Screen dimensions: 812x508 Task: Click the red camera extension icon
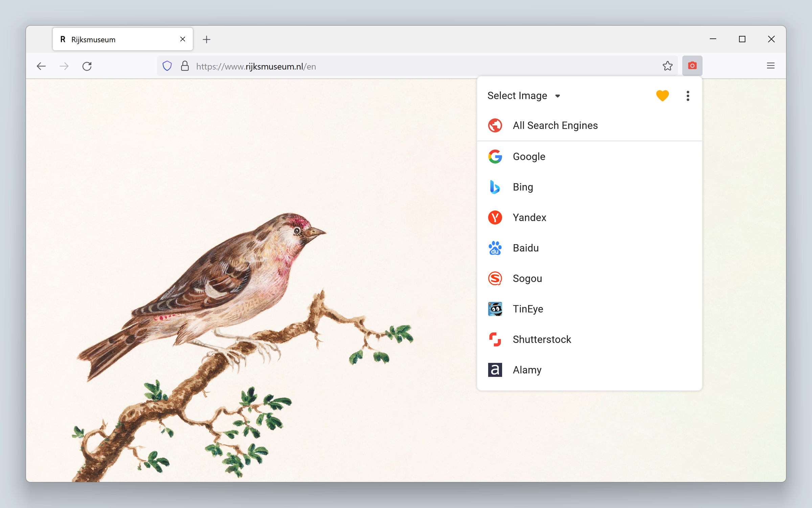point(692,66)
